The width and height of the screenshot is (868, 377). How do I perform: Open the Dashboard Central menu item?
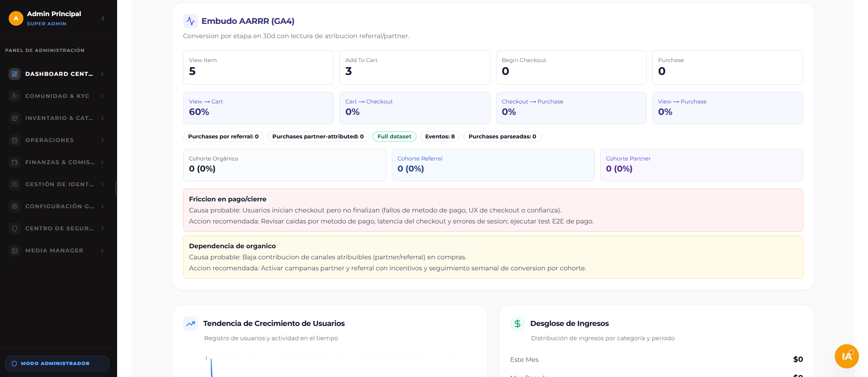[57, 74]
